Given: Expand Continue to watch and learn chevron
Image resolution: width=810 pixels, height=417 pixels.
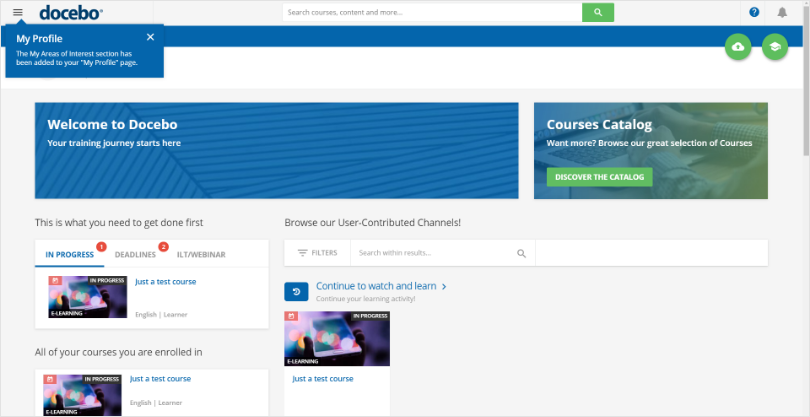Looking at the screenshot, I should click(x=444, y=286).
